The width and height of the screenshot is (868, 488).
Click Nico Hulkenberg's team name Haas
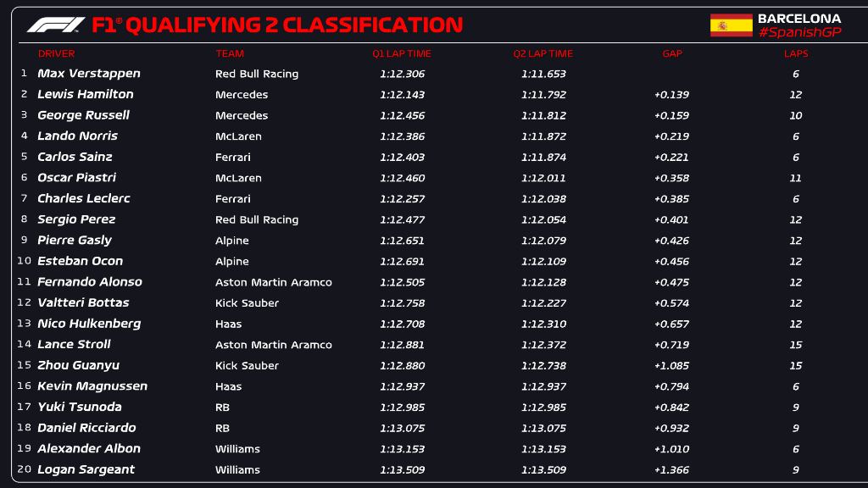click(229, 324)
